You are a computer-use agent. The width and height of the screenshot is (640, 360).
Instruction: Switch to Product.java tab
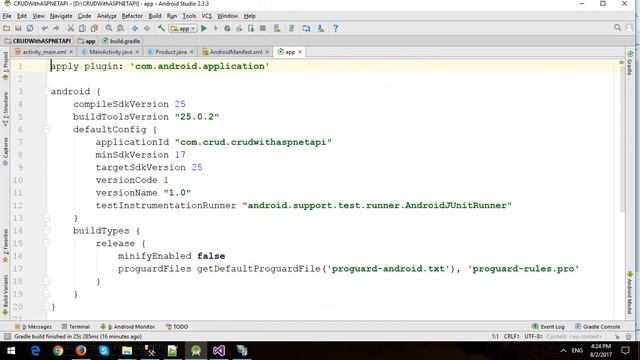tap(171, 52)
